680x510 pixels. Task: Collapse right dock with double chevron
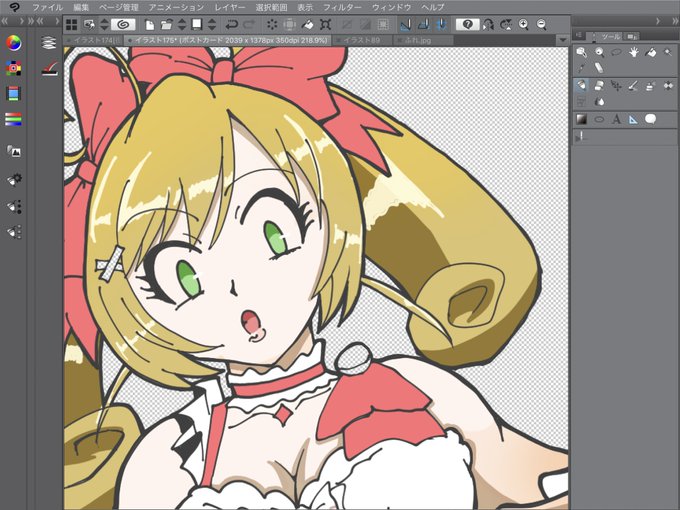673,21
